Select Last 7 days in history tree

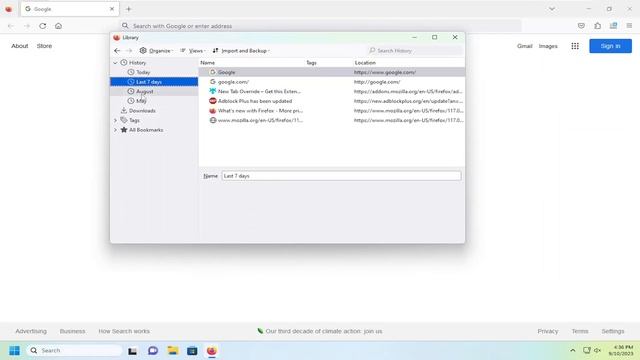tap(154, 82)
